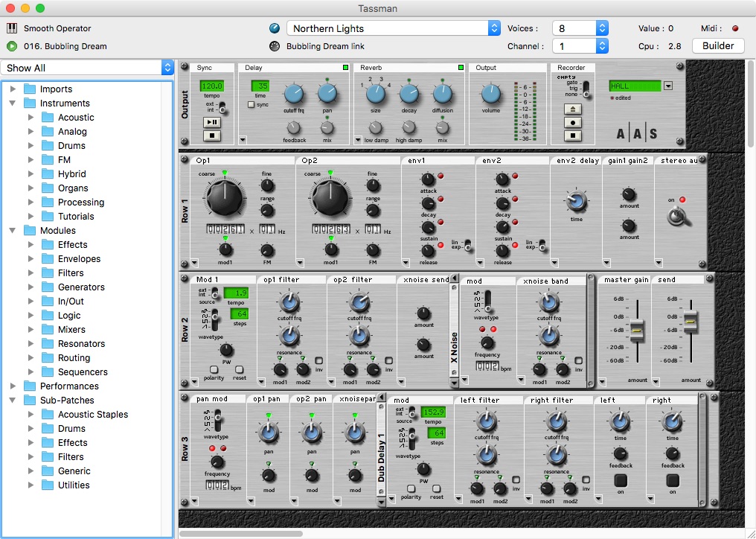Click the Recorder record button
Viewport: 756px width, 539px height.
573,122
